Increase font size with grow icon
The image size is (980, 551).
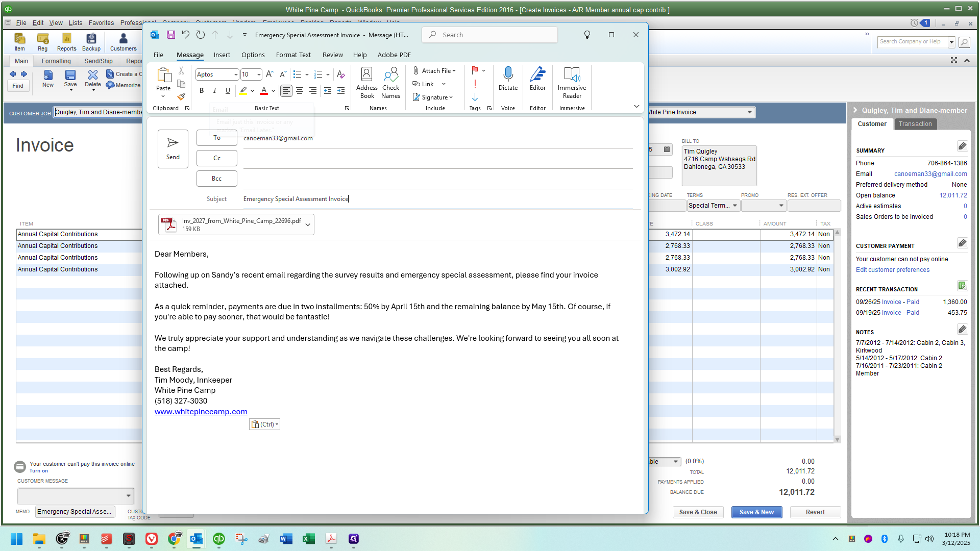(x=270, y=74)
